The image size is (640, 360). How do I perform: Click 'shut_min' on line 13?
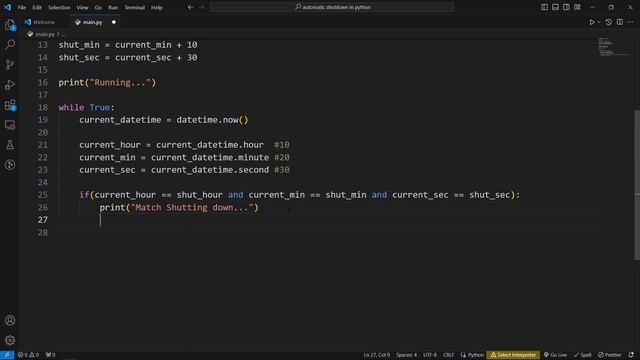click(x=79, y=45)
